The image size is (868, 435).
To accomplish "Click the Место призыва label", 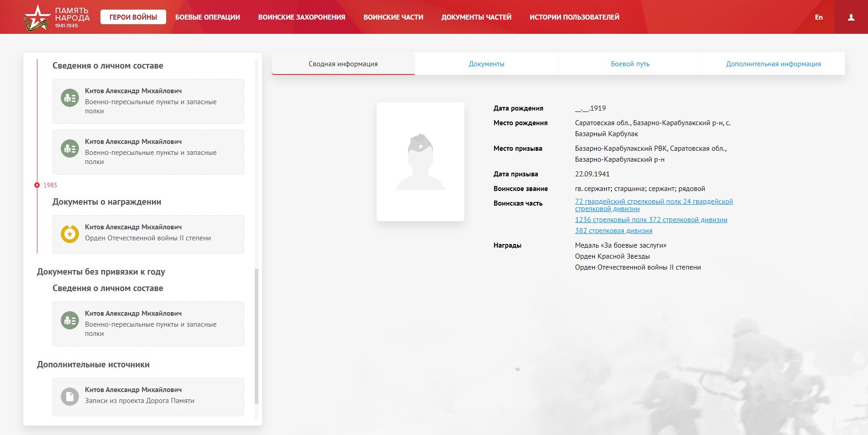I will 518,149.
